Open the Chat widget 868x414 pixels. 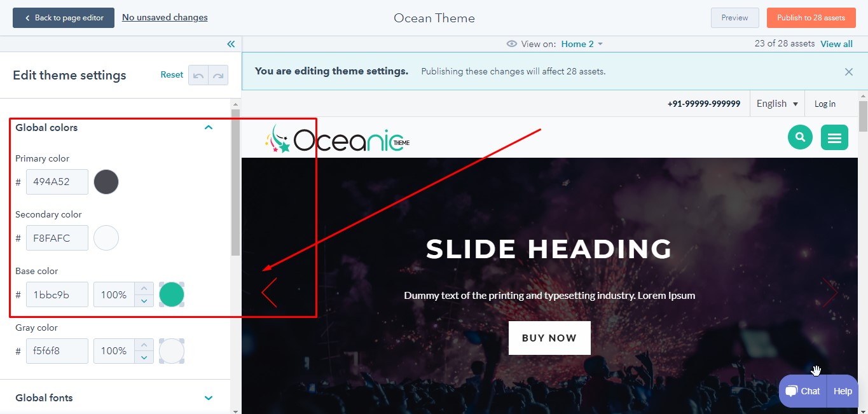pos(803,391)
